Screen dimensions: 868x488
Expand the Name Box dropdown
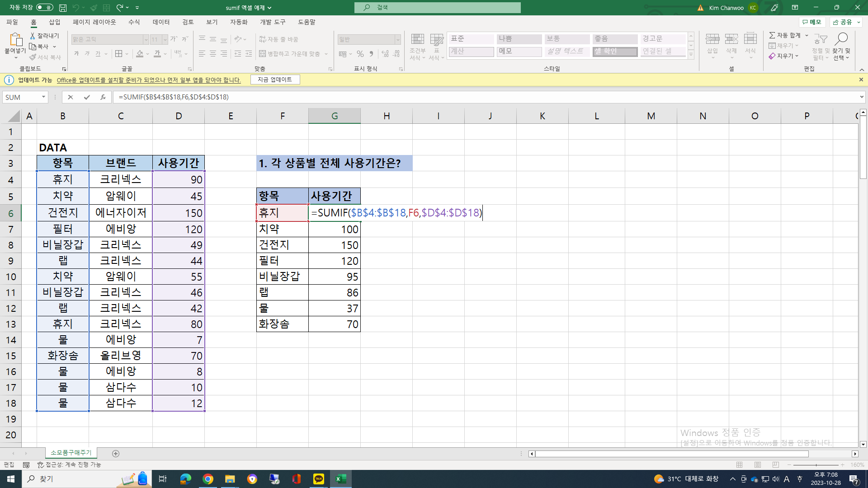[x=43, y=97]
